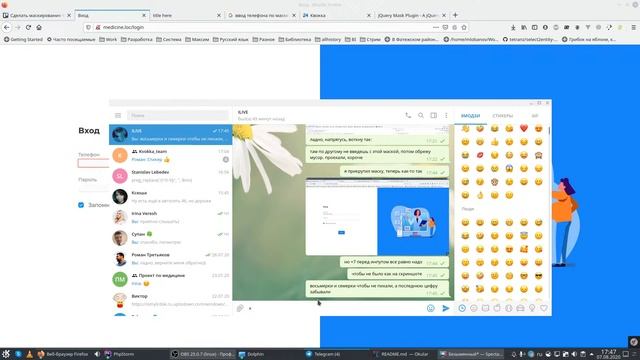The height and width of the screenshot is (360, 640).
Task: Open the Firefox application menu
Action: (x=633, y=27)
